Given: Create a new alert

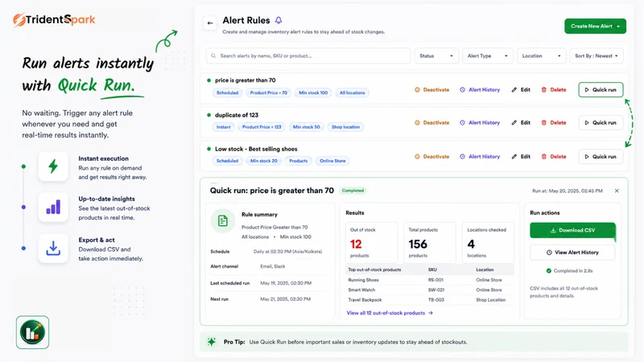Looking at the screenshot, I should (x=595, y=27).
